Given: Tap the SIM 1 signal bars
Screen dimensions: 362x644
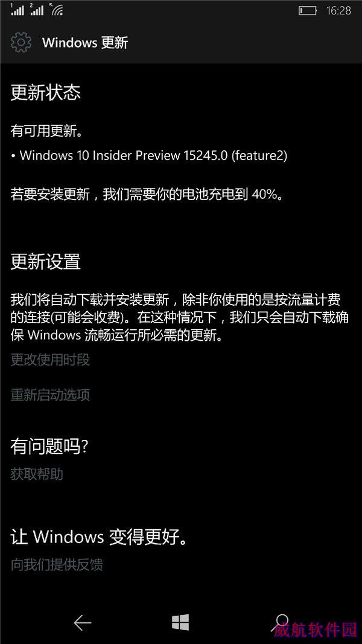Looking at the screenshot, I should tap(17, 9).
